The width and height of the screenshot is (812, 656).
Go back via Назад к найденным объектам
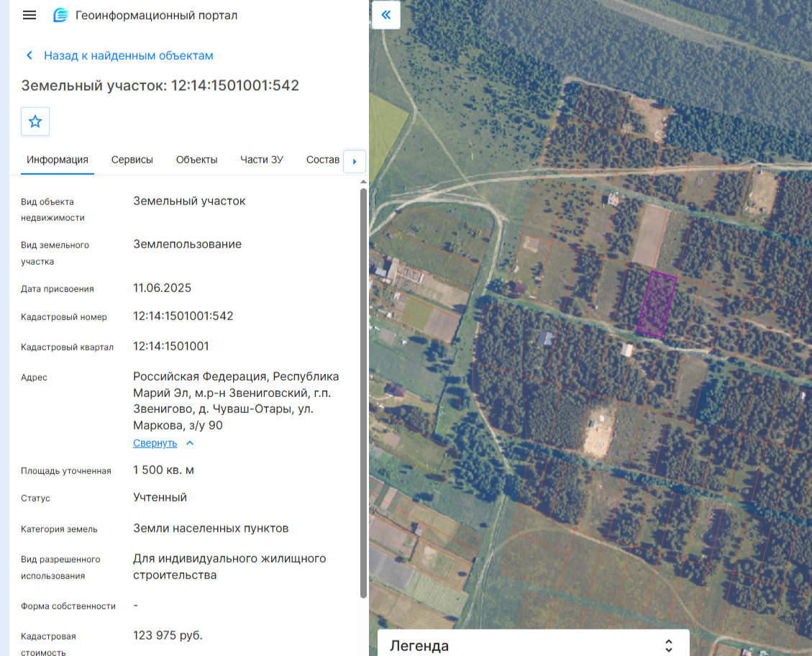pyautogui.click(x=129, y=55)
